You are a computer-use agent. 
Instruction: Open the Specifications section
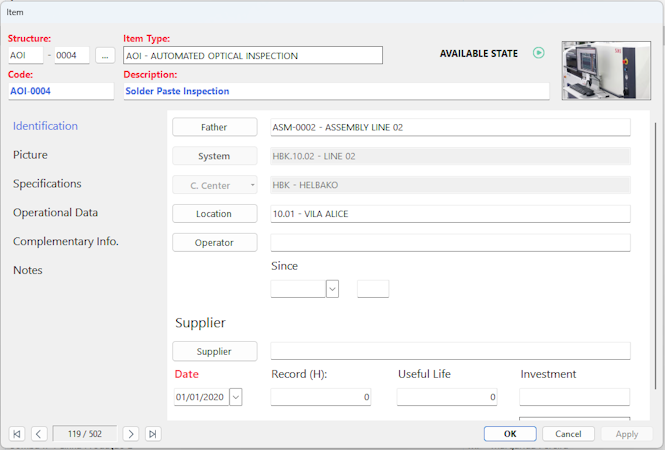point(47,184)
